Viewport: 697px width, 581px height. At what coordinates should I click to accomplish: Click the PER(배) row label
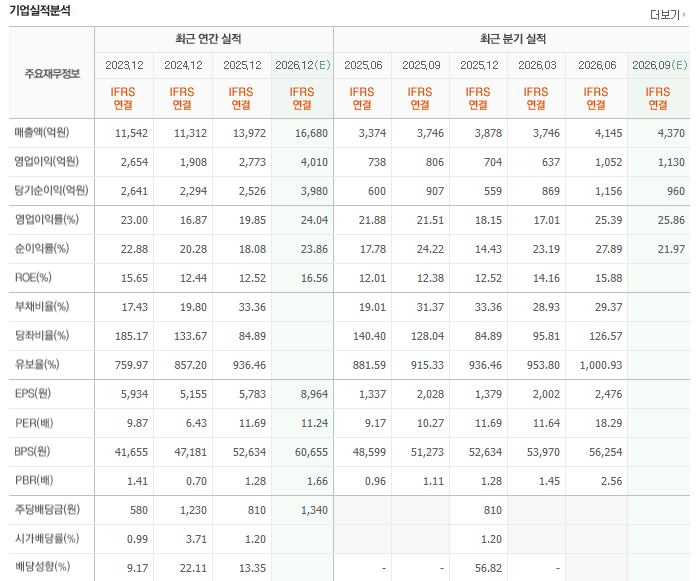(34, 422)
